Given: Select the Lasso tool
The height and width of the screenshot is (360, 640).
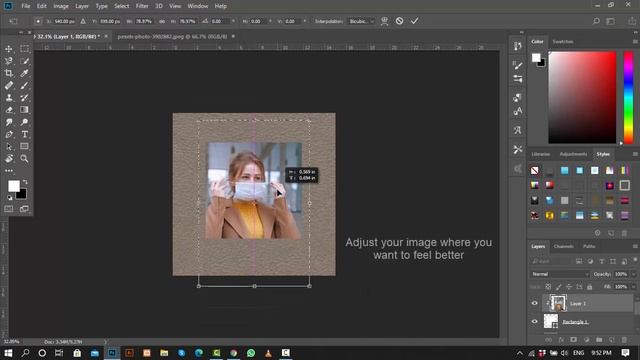Looking at the screenshot, I should tap(9, 61).
